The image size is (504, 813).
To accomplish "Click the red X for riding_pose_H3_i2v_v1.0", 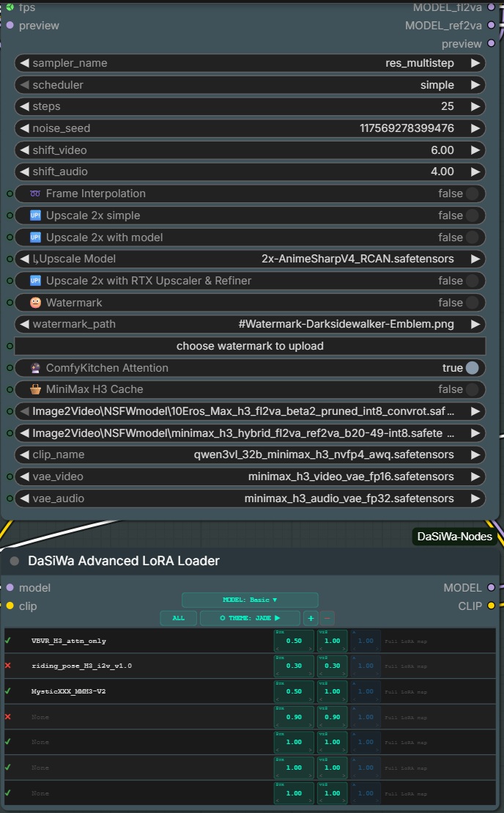I will coord(8,665).
